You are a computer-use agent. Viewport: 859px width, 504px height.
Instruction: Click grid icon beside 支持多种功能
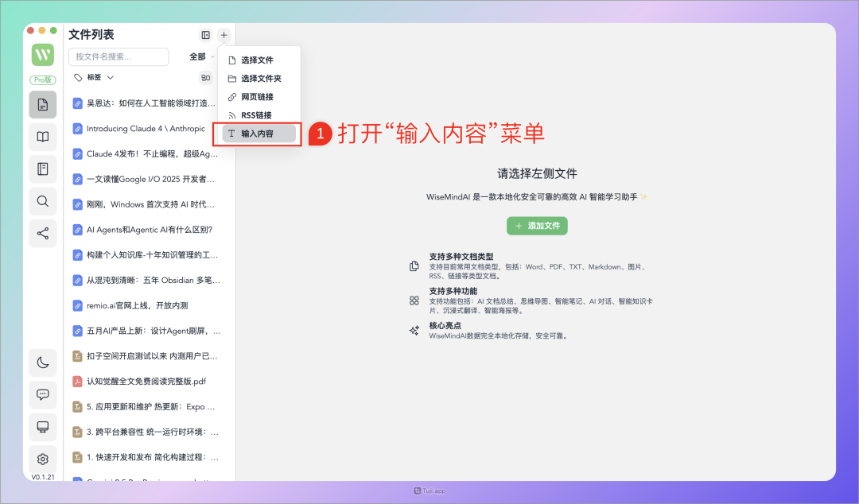[x=414, y=300]
